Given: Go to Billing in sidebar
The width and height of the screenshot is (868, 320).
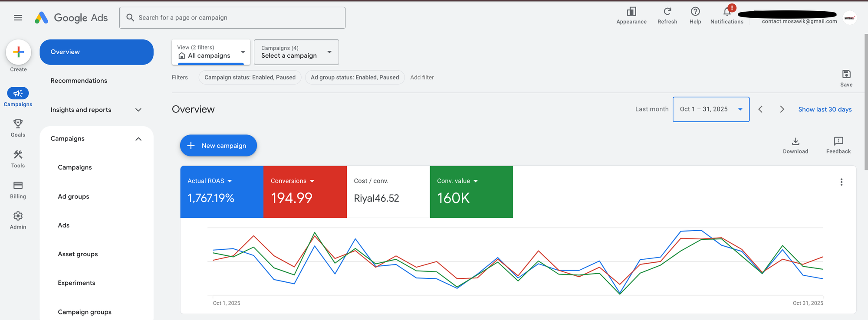Looking at the screenshot, I should pyautogui.click(x=18, y=186).
